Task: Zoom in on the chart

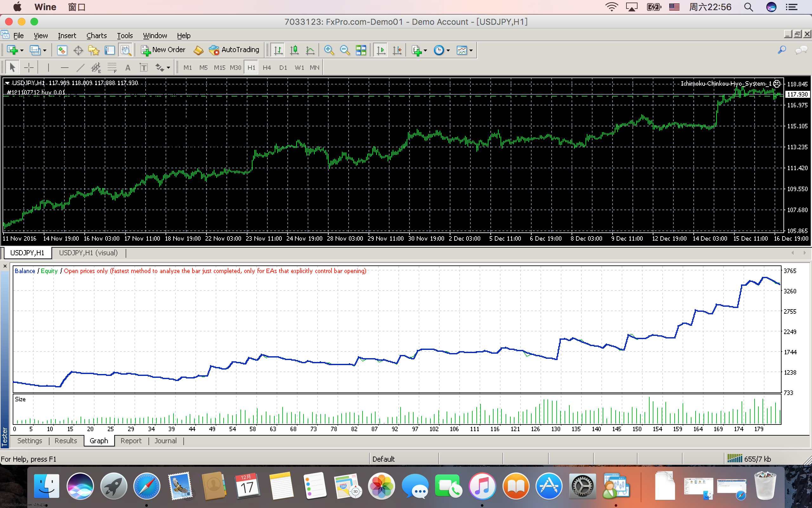Action: click(x=329, y=50)
